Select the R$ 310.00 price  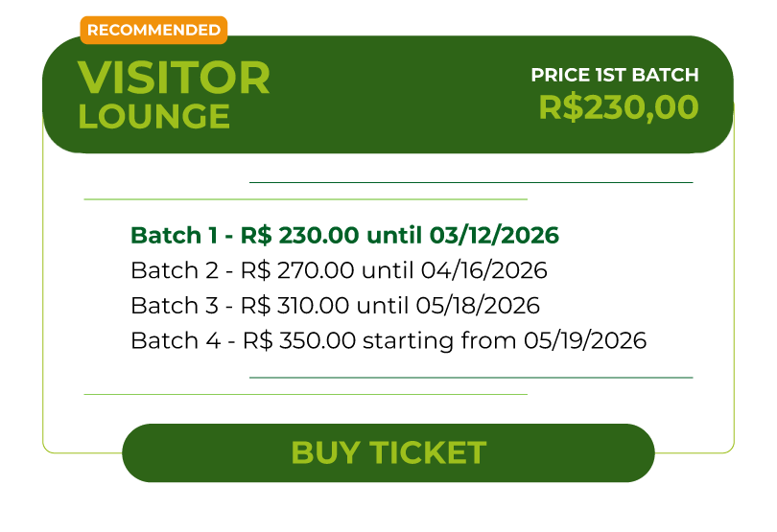click(295, 306)
